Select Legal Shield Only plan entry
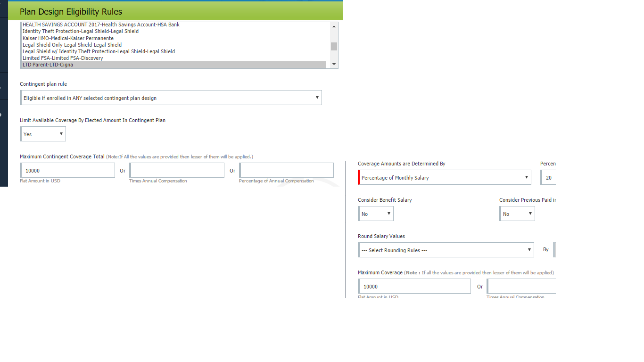Viewport: 644px width, 362px height. [72, 45]
